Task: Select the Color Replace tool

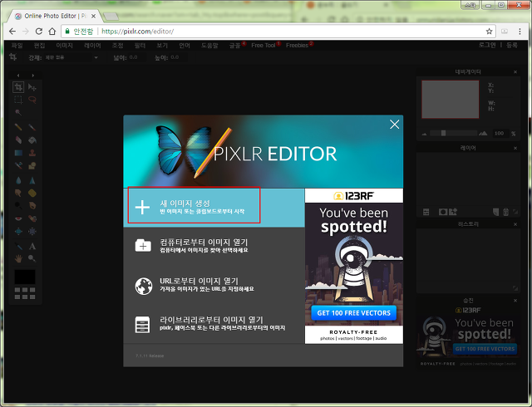Action: coord(18,165)
